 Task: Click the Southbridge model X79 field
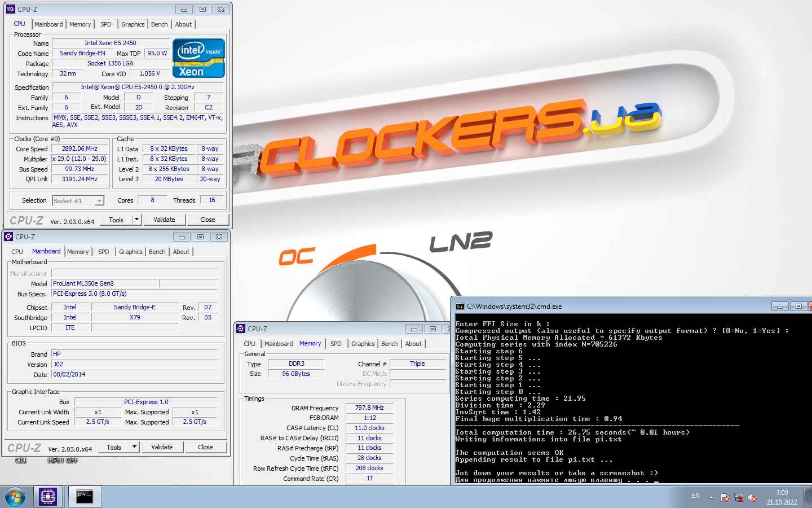tap(135, 317)
